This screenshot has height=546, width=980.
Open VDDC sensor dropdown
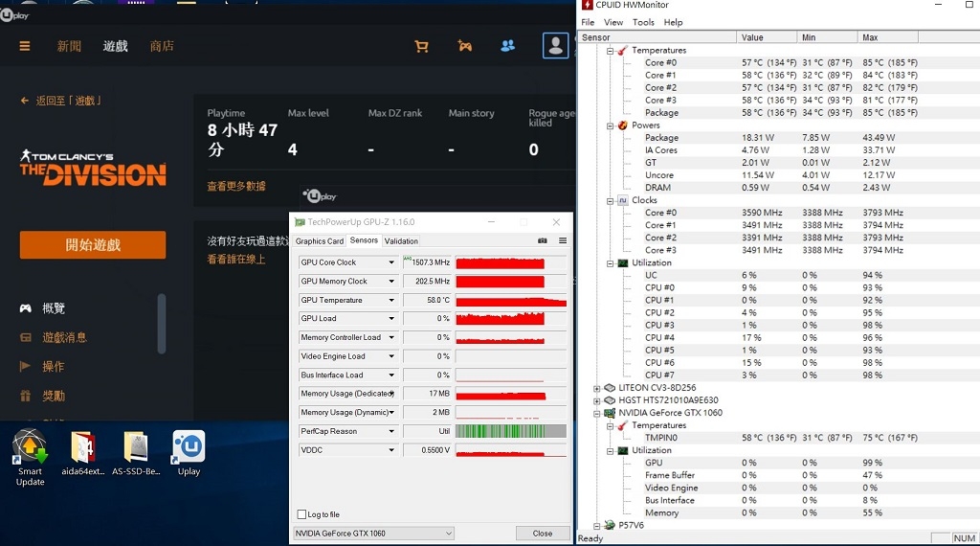coord(391,449)
